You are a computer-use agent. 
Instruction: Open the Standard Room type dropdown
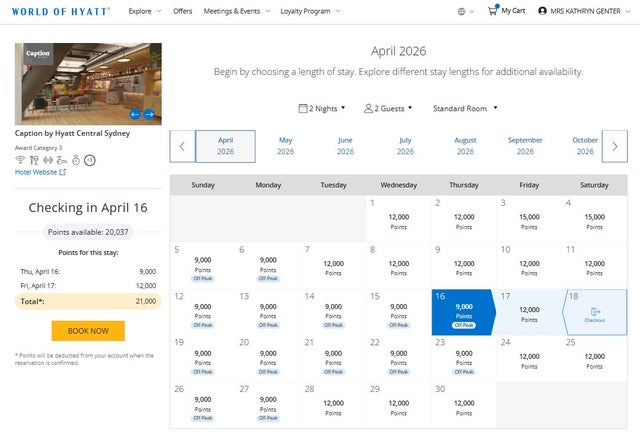click(465, 108)
